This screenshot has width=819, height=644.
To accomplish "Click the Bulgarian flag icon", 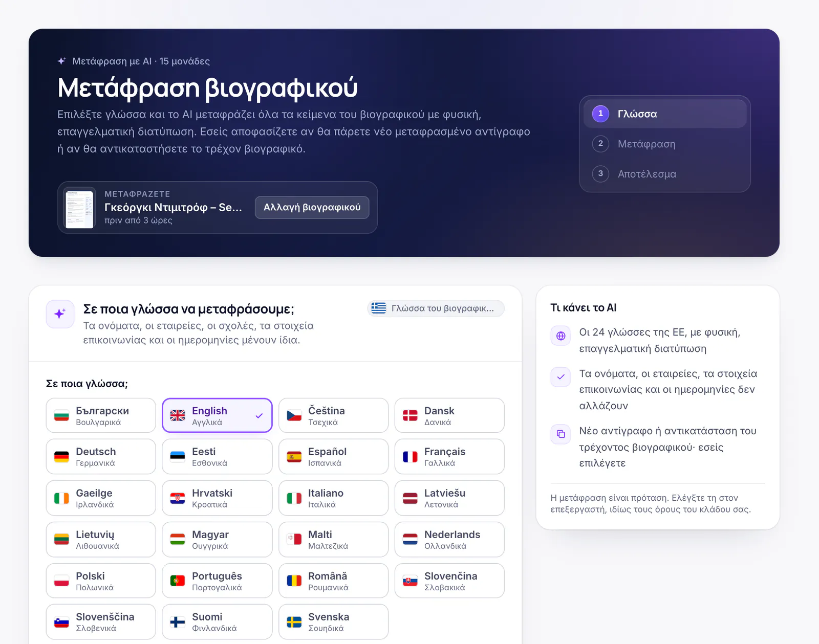I will [x=61, y=415].
